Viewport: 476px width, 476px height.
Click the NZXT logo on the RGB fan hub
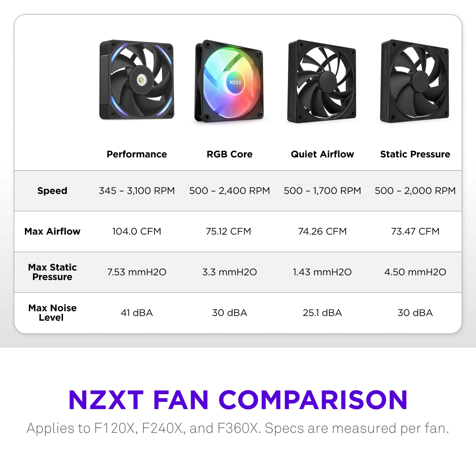click(235, 82)
